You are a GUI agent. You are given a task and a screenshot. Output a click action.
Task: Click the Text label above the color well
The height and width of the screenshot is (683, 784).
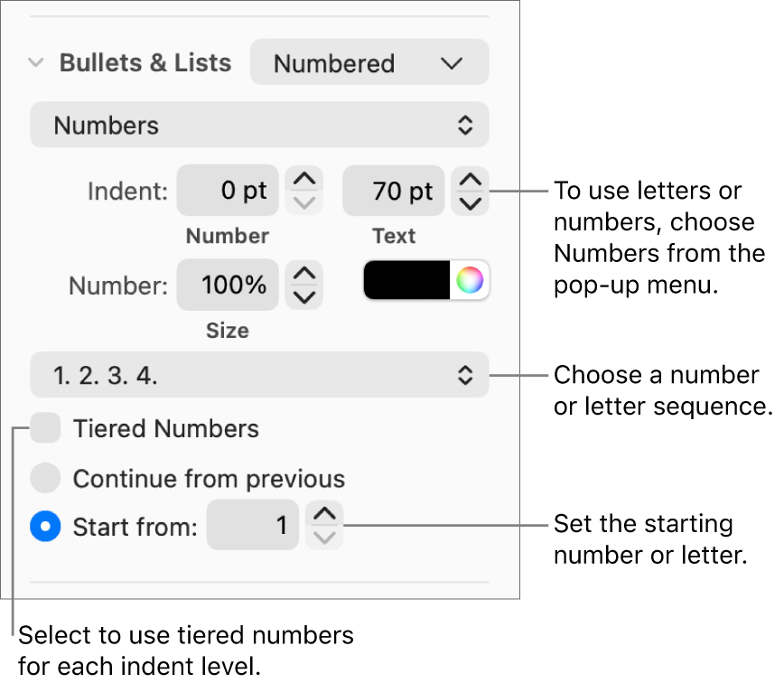coord(393,236)
